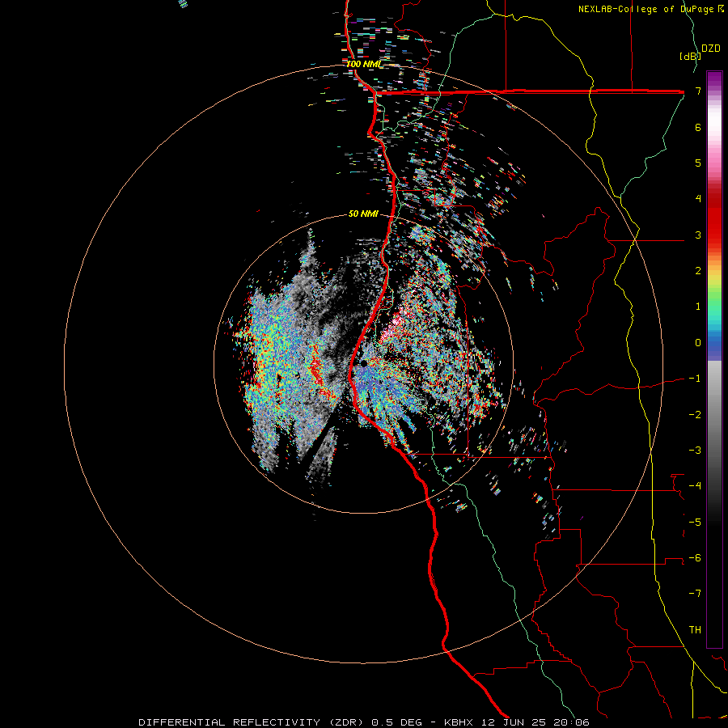The height and width of the screenshot is (728, 728).
Task: Click the 6 value on the color scale
Action: point(698,127)
